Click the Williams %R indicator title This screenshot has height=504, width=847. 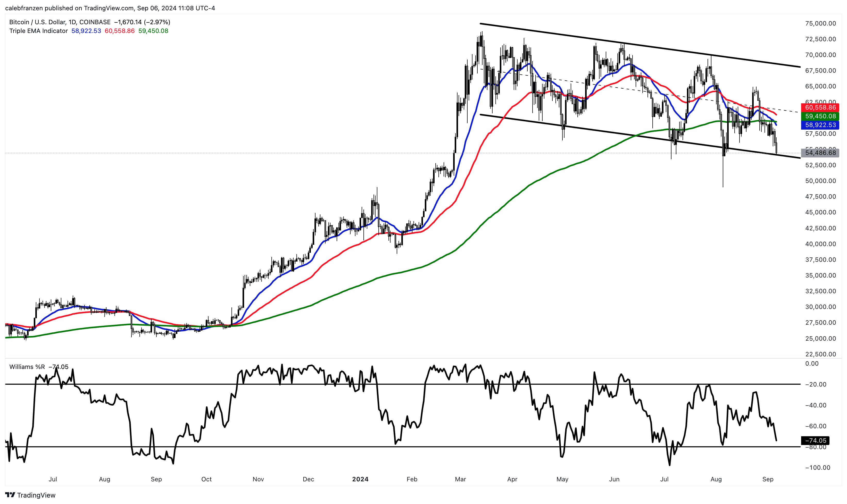[x=27, y=367]
